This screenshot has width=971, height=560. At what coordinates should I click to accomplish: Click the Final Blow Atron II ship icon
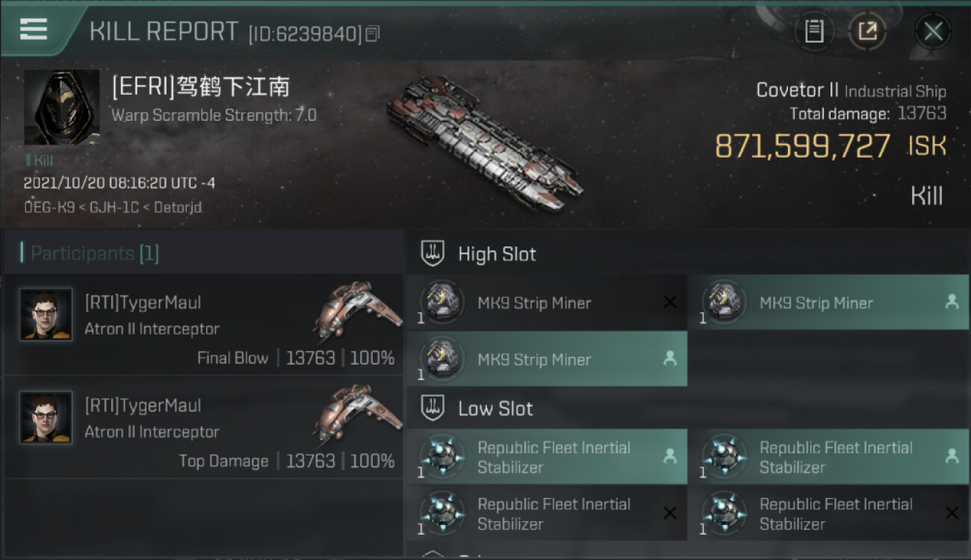coord(359,306)
